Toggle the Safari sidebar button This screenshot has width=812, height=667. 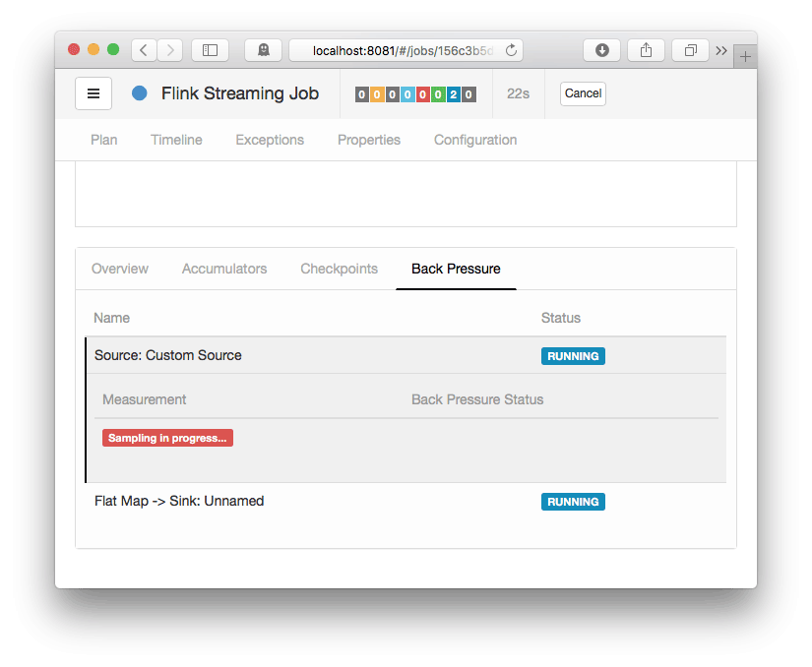[x=210, y=50]
